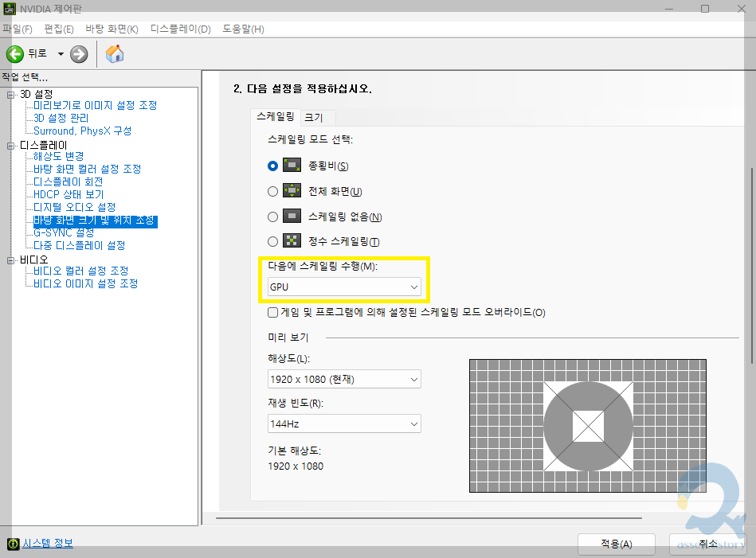Open the 1920 x 1080 resolution dropdown
The height and width of the screenshot is (558, 756).
pos(344,379)
